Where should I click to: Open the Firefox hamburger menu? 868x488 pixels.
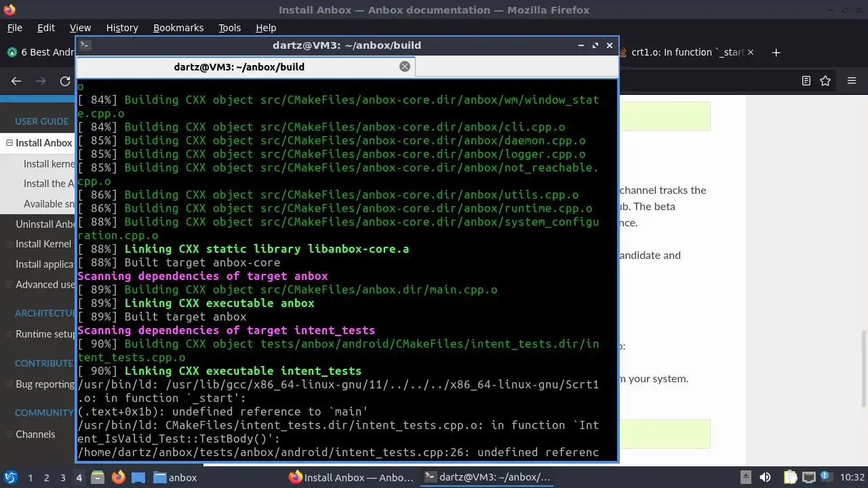[x=852, y=81]
